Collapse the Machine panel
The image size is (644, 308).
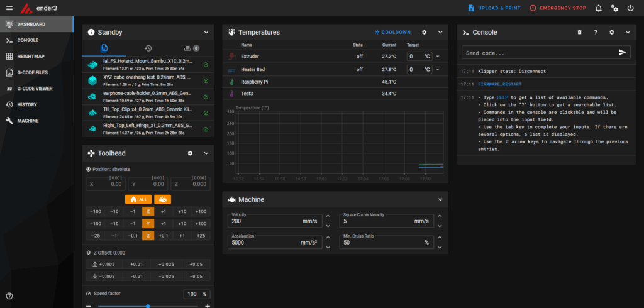pyautogui.click(x=440, y=199)
